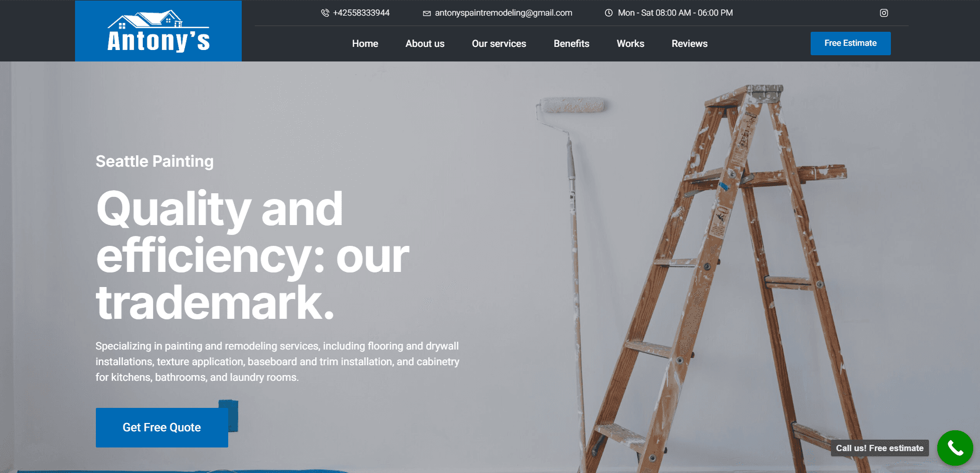
Task: Click the phone handset icon beside number
Action: [325, 13]
